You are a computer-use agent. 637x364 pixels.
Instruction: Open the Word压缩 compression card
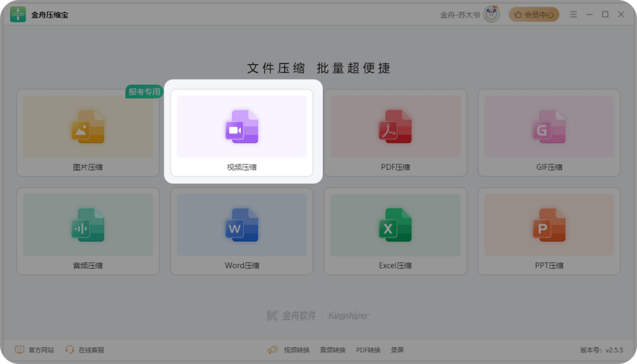click(242, 231)
